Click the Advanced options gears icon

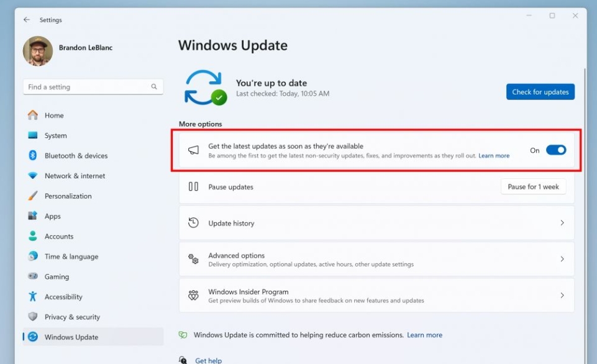(193, 259)
